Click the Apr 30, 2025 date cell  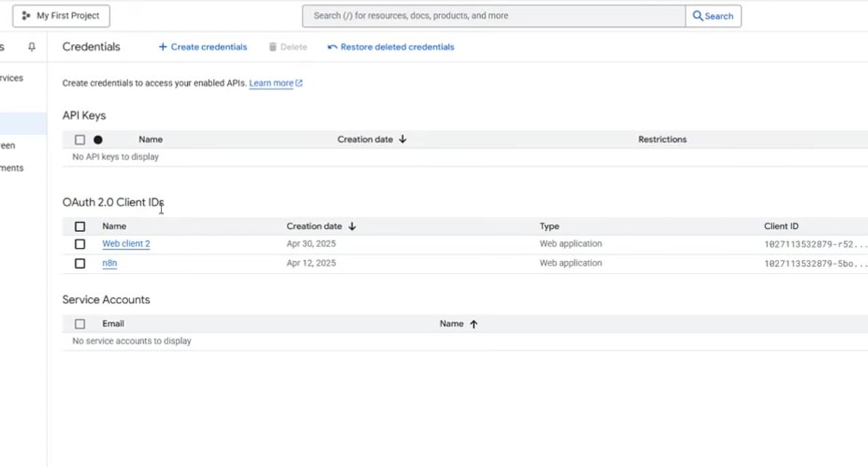tap(311, 244)
